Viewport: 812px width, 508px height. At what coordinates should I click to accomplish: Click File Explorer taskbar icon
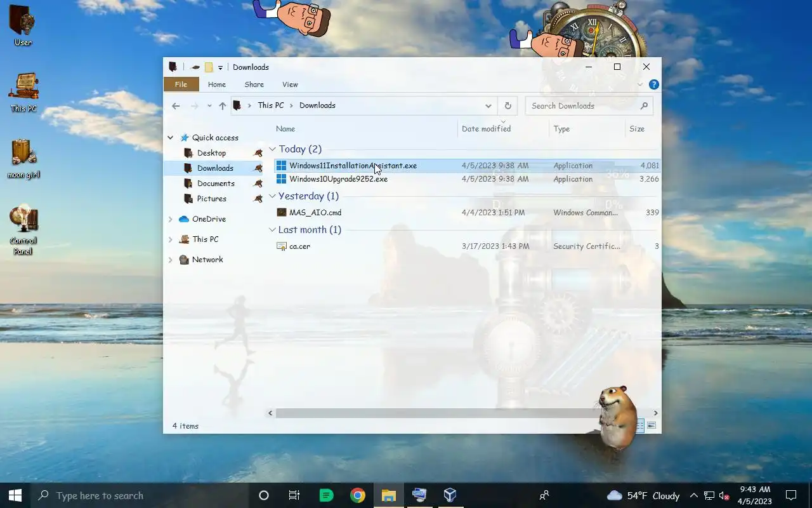coord(389,495)
